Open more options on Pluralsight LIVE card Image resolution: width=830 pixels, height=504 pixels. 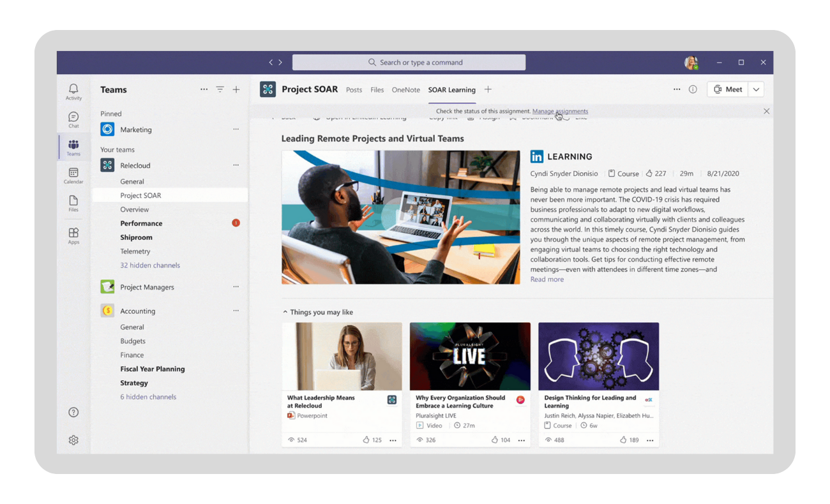point(522,440)
